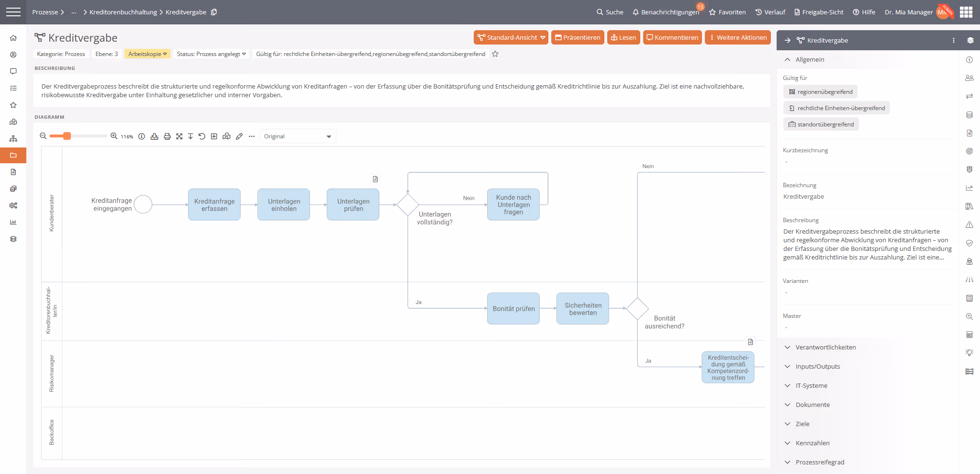Open the organization chart sidebar icon
The width and height of the screenshot is (980, 474).
click(13, 138)
